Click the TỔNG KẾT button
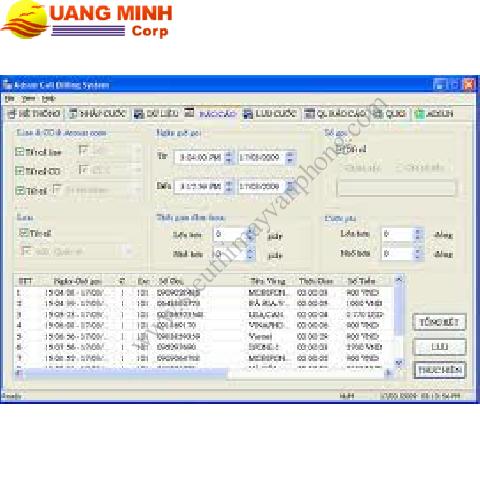480x480 pixels. [x=439, y=322]
